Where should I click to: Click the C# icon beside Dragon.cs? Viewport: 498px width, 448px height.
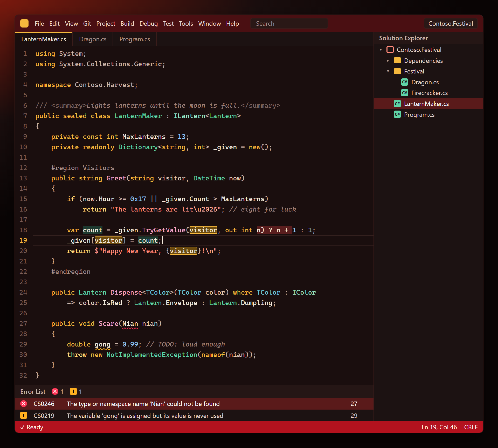click(x=404, y=82)
